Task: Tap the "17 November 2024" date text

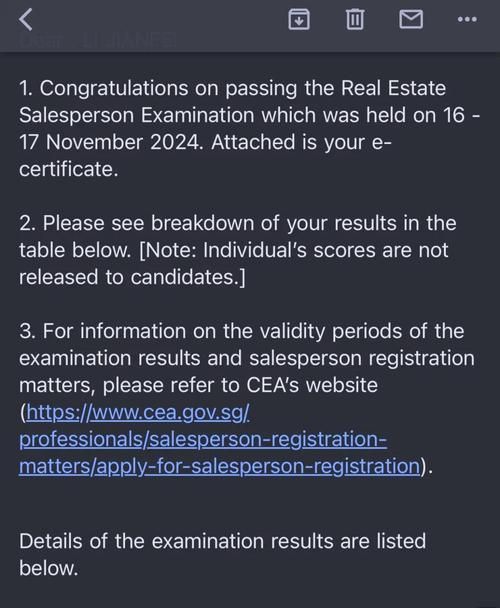Action: coord(111,142)
